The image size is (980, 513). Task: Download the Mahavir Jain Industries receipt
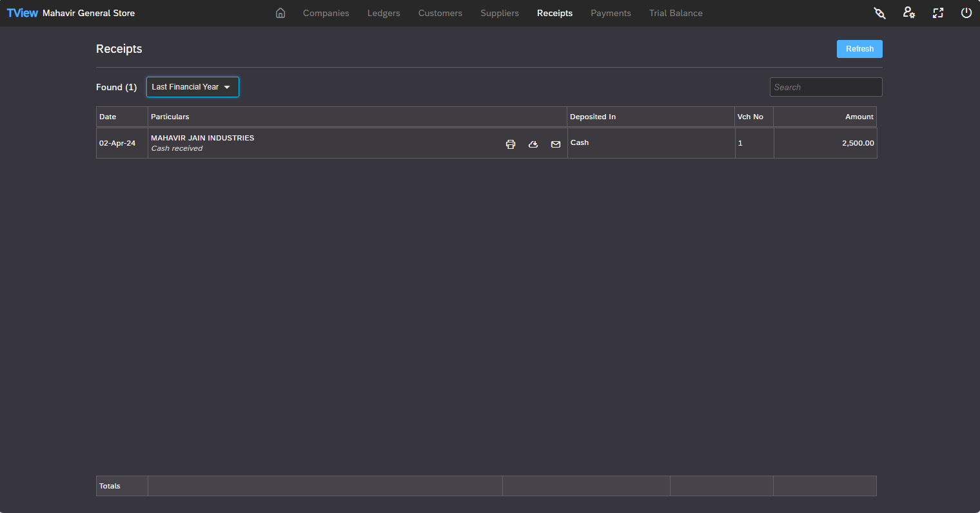coord(533,144)
